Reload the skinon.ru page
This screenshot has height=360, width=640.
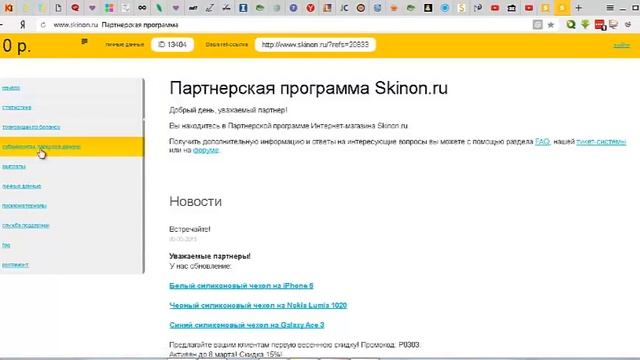coord(43,25)
